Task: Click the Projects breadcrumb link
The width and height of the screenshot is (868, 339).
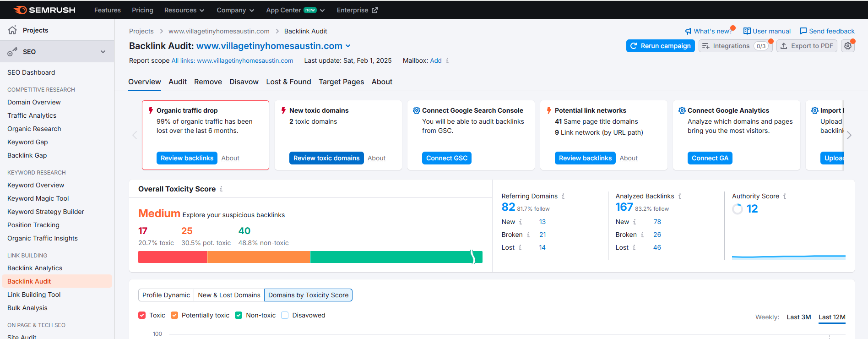Action: pyautogui.click(x=141, y=31)
